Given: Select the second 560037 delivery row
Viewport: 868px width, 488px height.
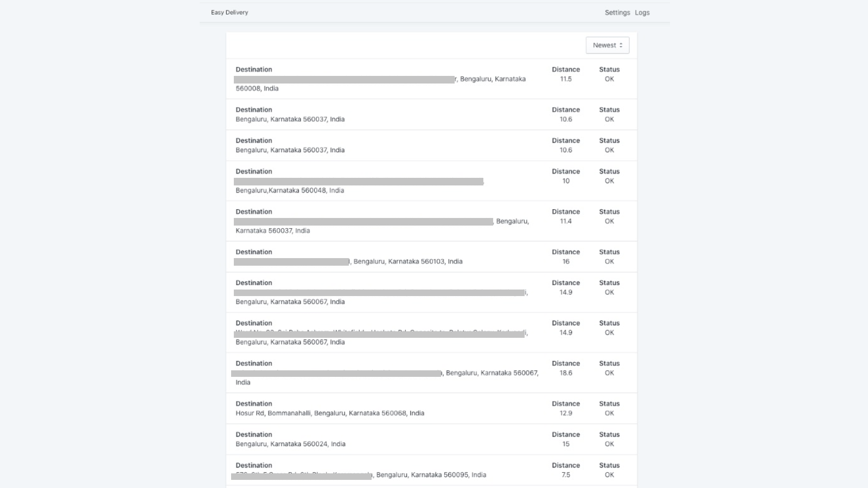Looking at the screenshot, I should [x=380, y=145].
